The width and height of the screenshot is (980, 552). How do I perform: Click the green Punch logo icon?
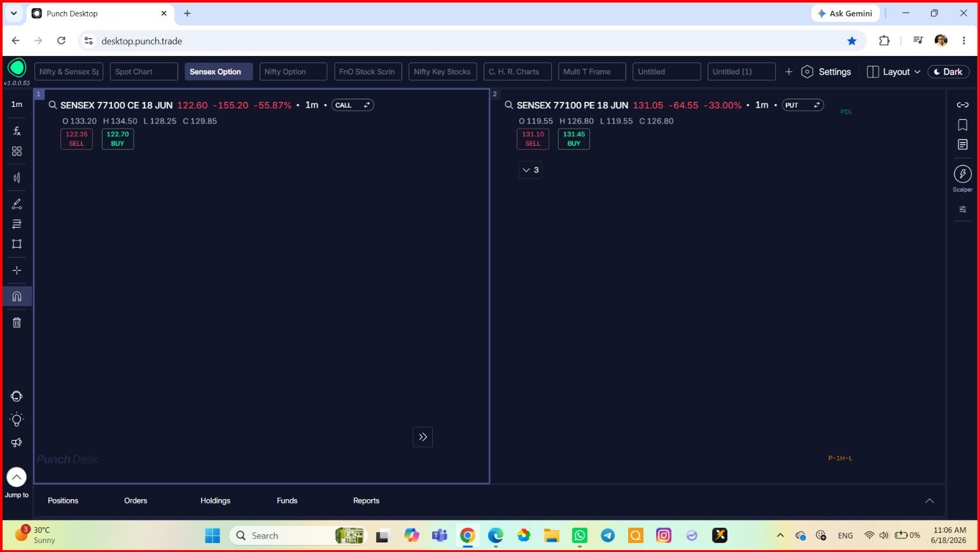coord(17,67)
